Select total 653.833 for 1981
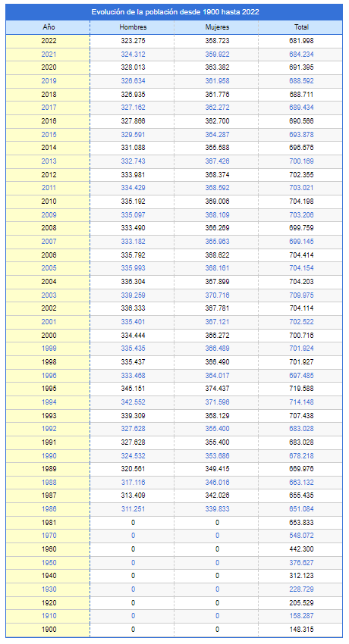 (x=301, y=523)
